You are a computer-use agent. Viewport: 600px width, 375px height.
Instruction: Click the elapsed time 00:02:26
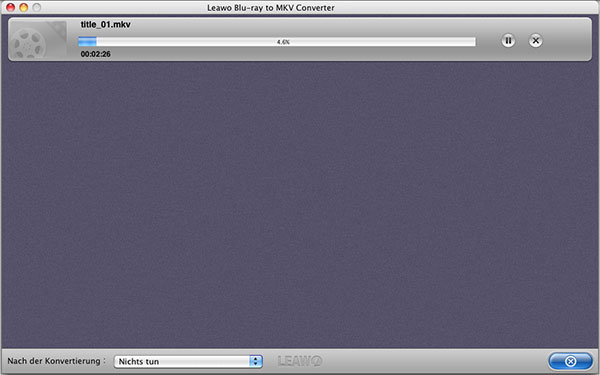pos(95,54)
